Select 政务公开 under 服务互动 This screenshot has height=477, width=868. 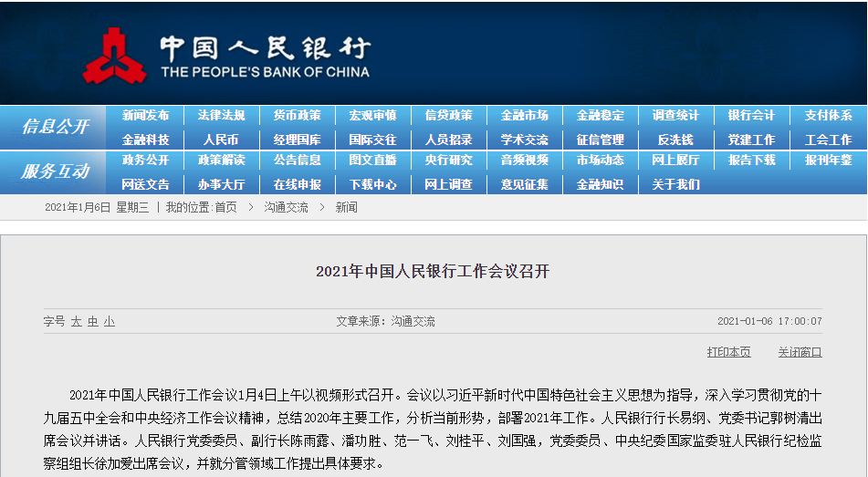click(145, 161)
